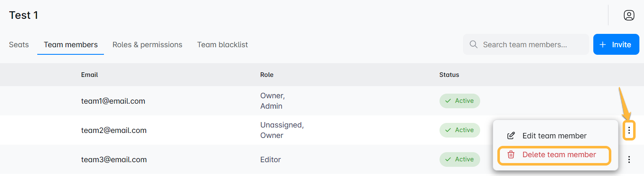Screen dimensions: 644x176
Task: Open three-dot menu for team3@email.com
Action: pos(629,159)
